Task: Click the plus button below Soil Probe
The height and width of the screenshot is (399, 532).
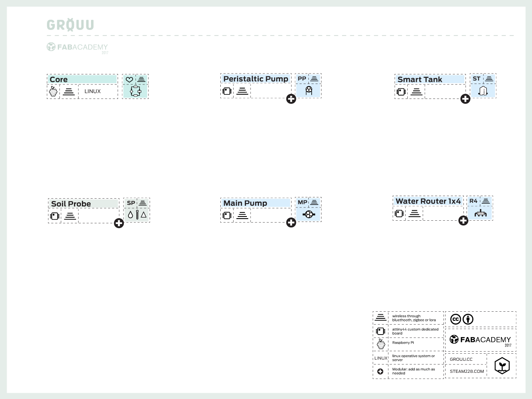Action: pos(119,224)
